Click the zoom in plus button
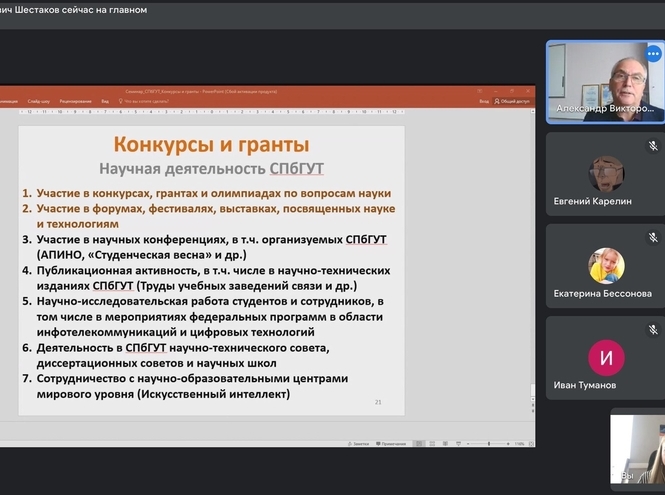The height and width of the screenshot is (495, 665). tap(508, 444)
